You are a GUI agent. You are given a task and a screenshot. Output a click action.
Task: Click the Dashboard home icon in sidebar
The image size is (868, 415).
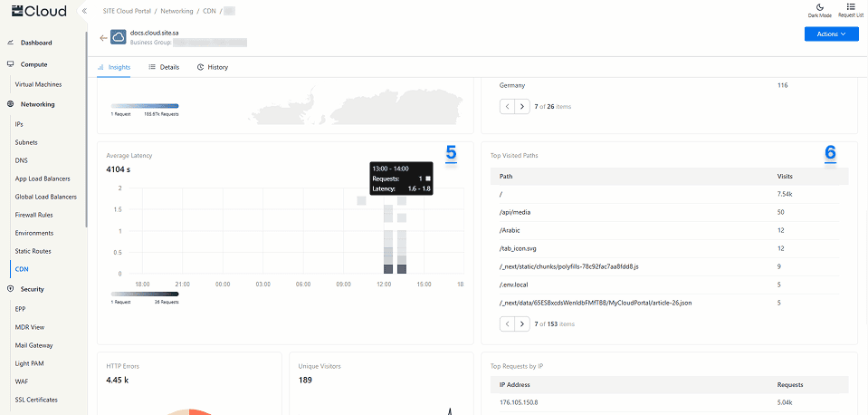10,43
